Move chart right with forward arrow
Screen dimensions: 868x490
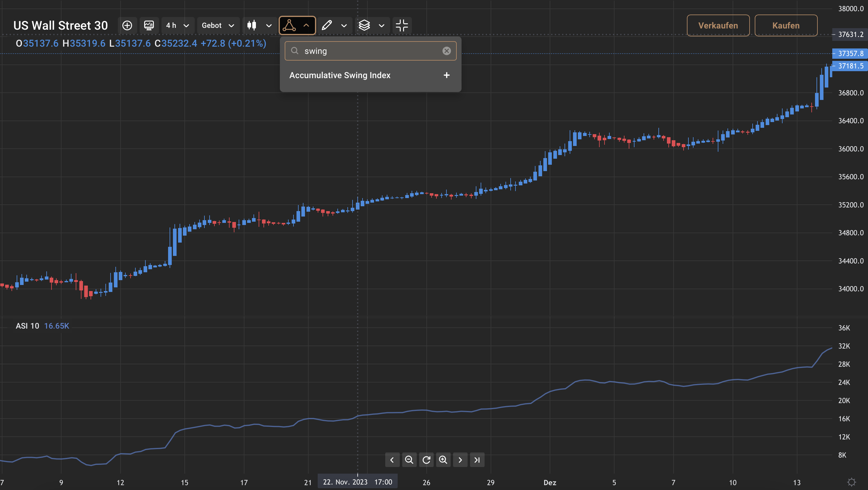[x=460, y=460]
